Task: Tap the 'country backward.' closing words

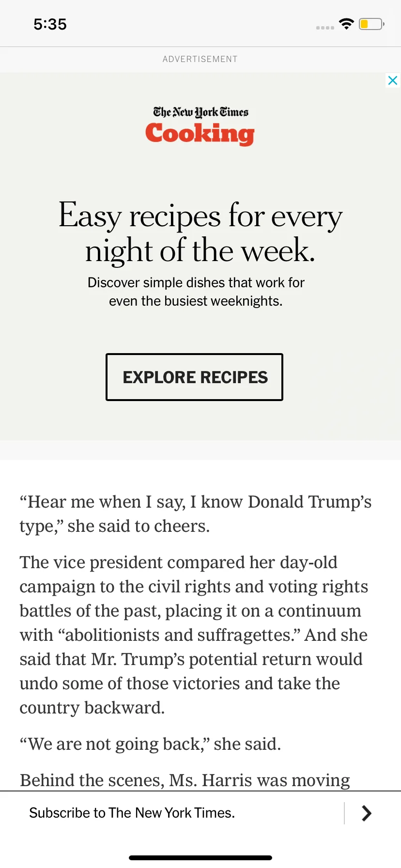Action: pyautogui.click(x=92, y=708)
